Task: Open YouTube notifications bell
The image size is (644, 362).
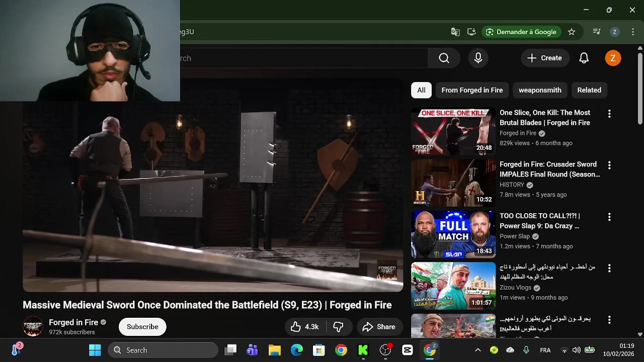Action: [x=584, y=58]
